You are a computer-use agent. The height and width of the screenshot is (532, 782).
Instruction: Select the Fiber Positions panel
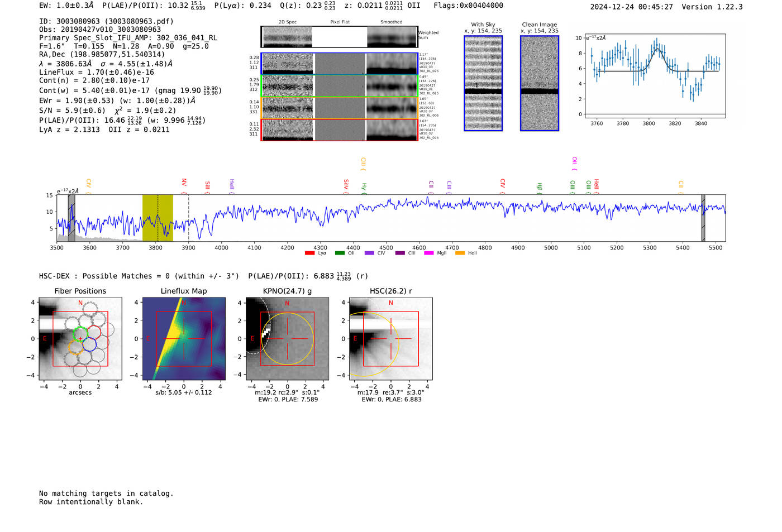80,339
